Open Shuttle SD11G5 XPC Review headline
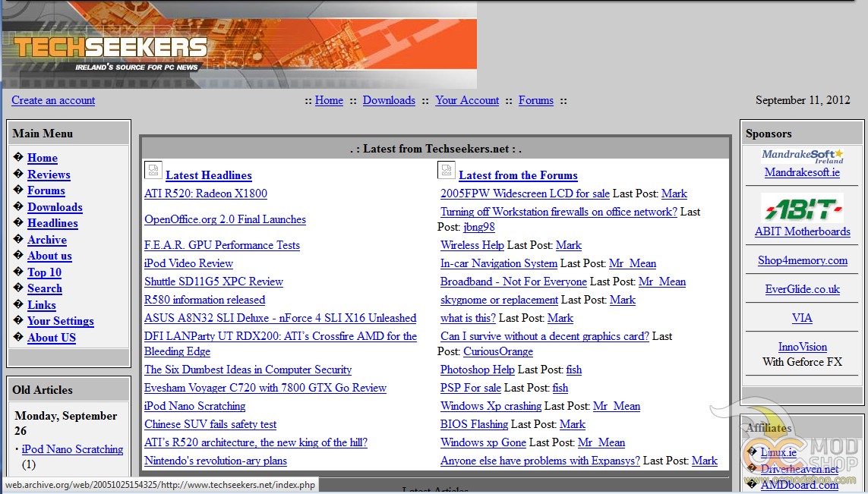Screen dimensions: 868x494 [213, 282]
